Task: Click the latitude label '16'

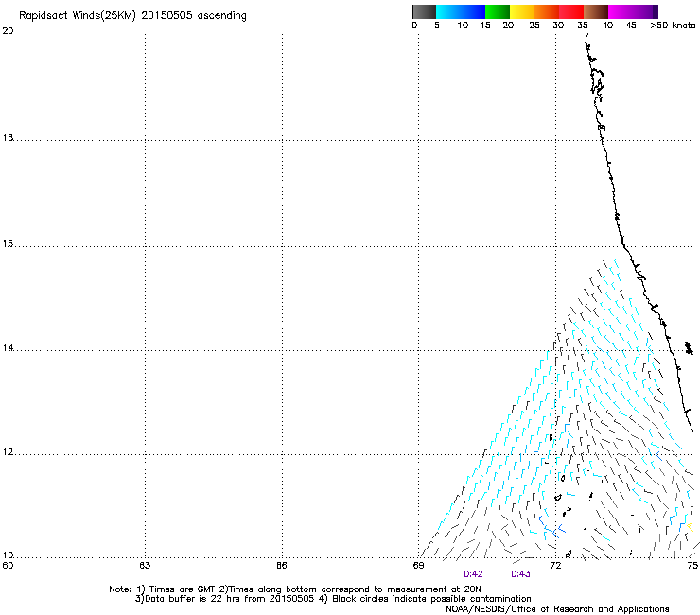Action: click(8, 244)
